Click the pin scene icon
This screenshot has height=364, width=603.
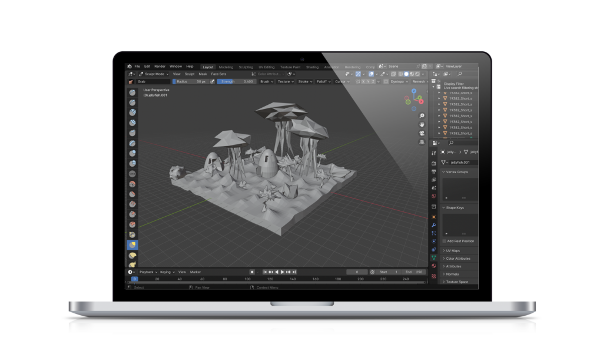pyautogui.click(x=419, y=66)
